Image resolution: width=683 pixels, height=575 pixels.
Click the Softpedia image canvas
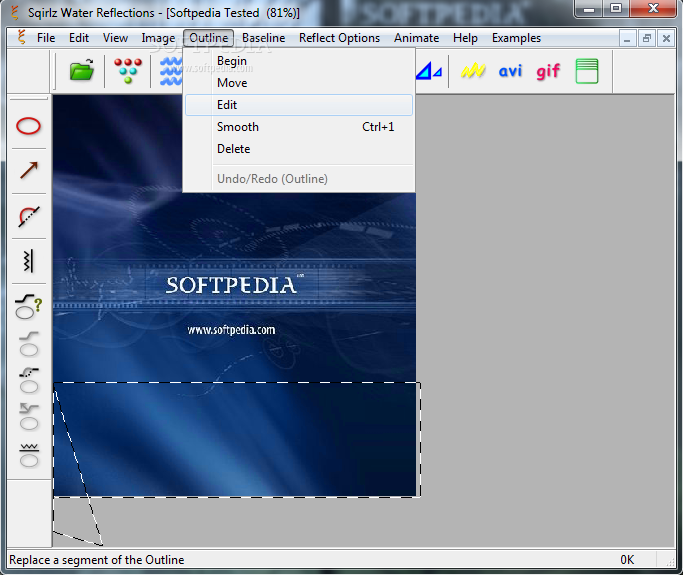234,296
